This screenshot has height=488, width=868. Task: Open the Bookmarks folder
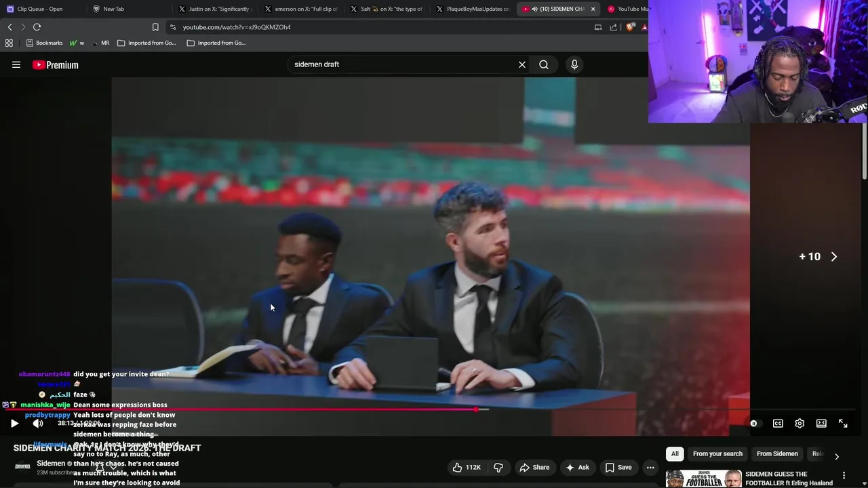click(44, 43)
